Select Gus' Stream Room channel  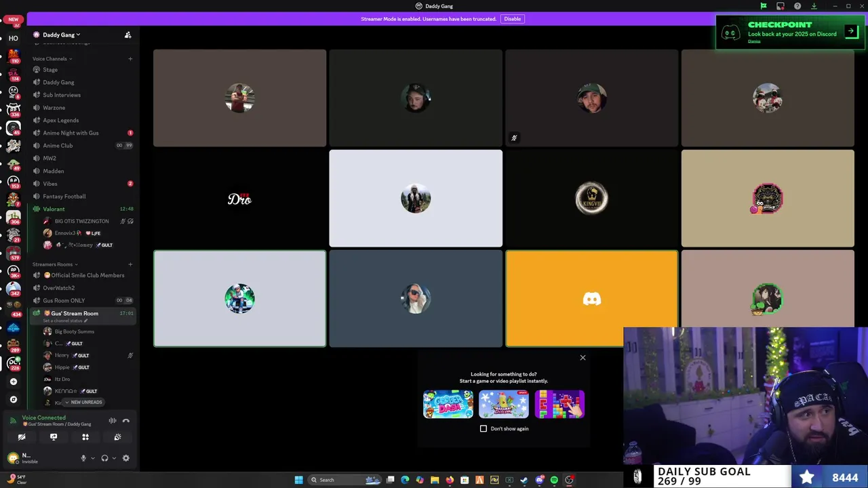[83, 315]
